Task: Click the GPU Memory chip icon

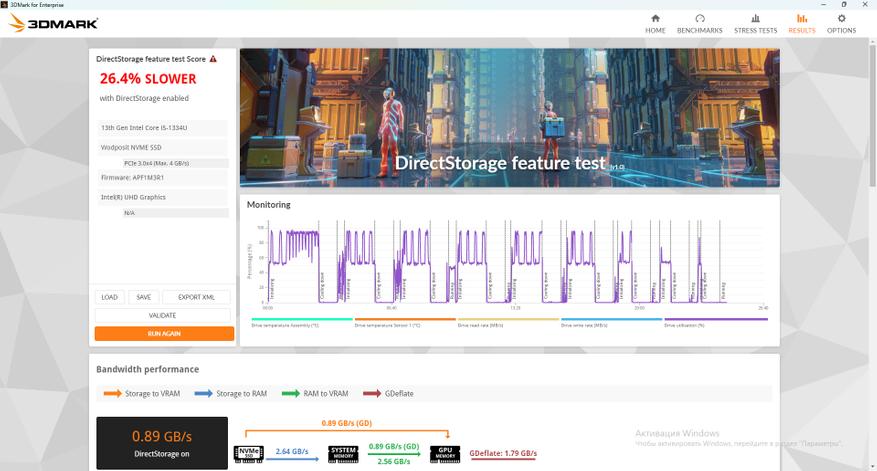Action: coord(445,454)
